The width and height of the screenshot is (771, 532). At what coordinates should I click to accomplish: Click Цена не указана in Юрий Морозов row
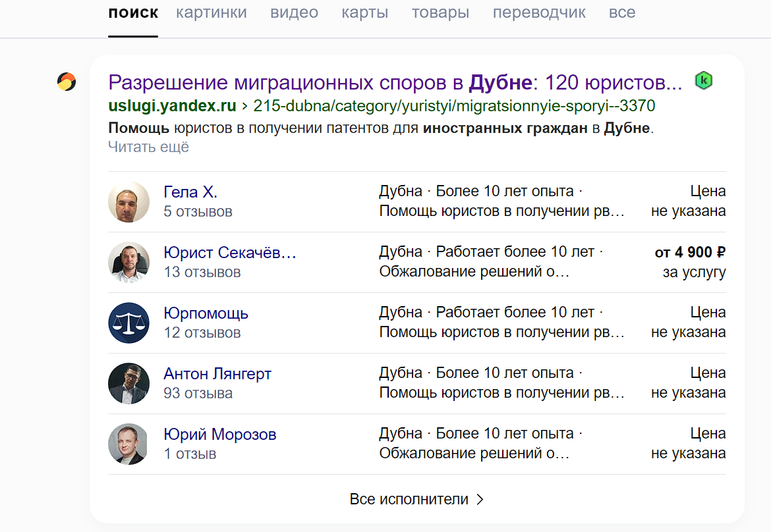pyautogui.click(x=689, y=444)
